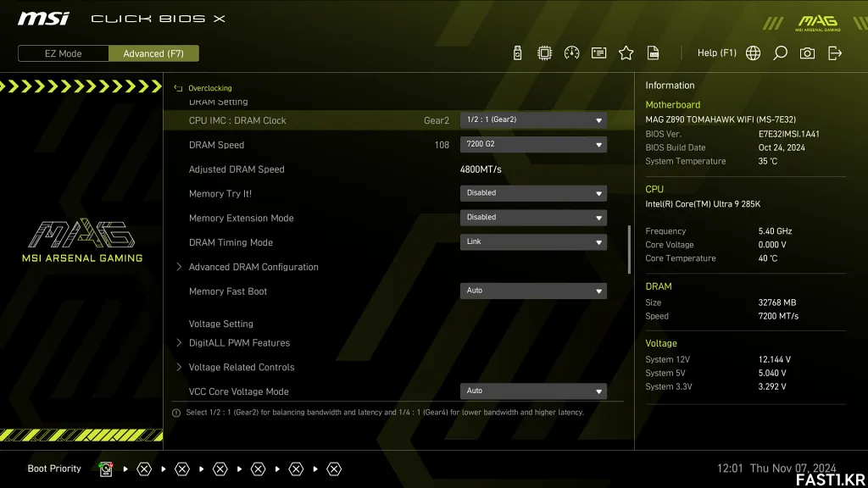Open Help (F1)

point(717,53)
